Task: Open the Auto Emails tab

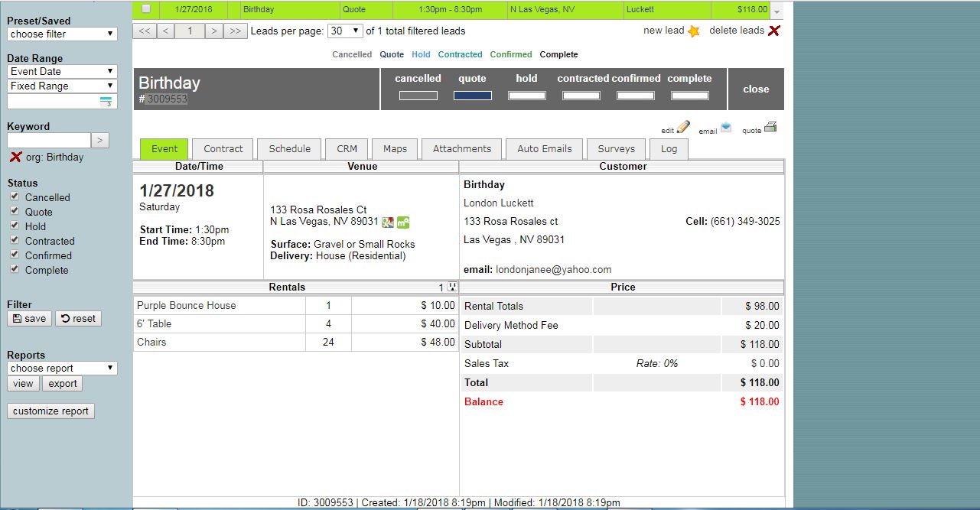Action: (x=544, y=149)
